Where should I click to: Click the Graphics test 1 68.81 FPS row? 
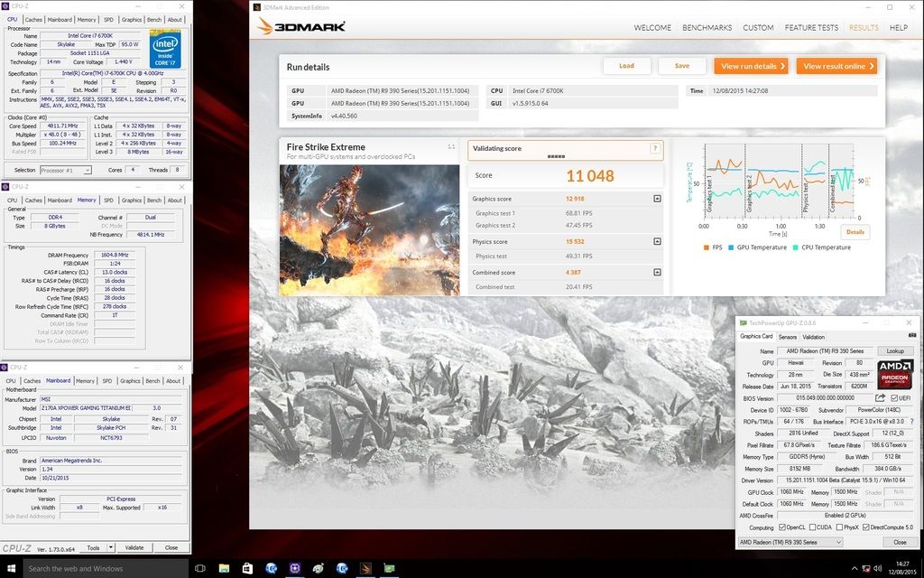(566, 213)
